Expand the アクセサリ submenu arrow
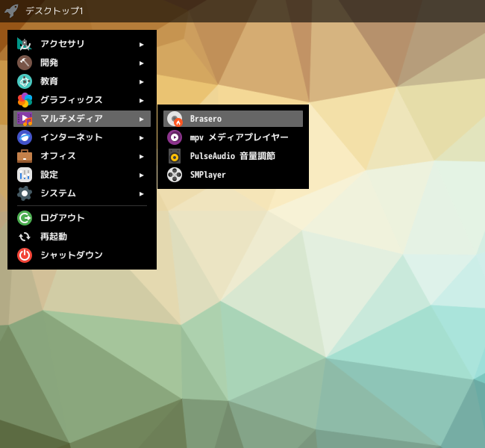The height and width of the screenshot is (448, 485). [141, 45]
